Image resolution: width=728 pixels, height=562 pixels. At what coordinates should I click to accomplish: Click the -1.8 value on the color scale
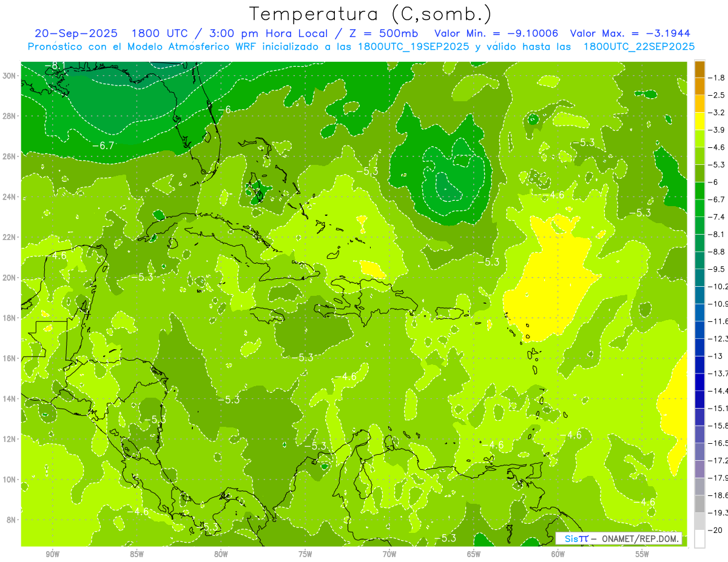[717, 78]
